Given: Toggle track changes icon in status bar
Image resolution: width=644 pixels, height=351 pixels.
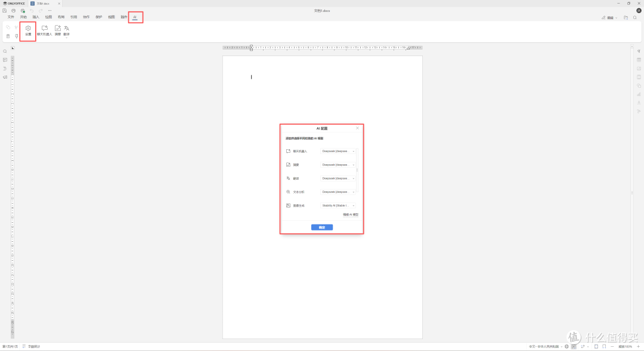Looking at the screenshot, I should coord(583,346).
